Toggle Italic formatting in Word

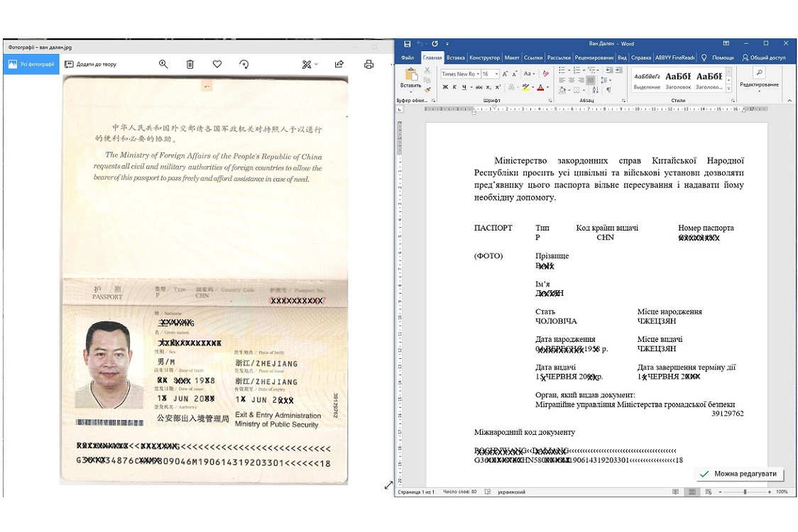454,87
